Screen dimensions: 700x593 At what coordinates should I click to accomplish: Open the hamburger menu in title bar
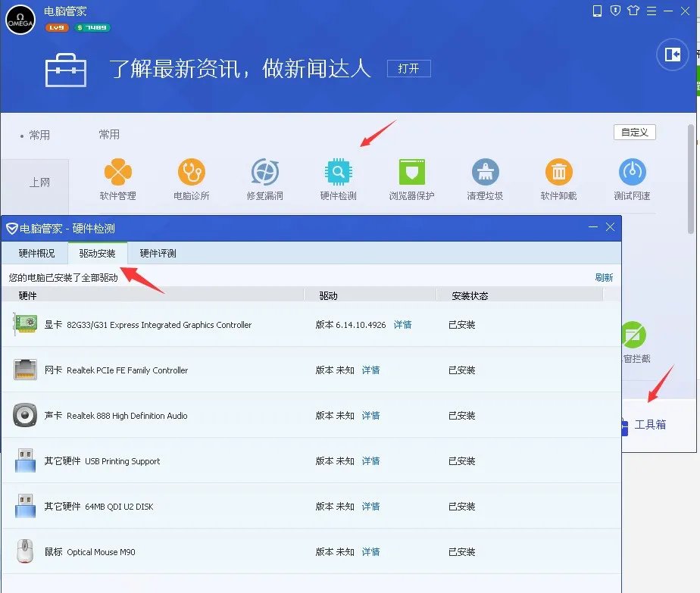(652, 11)
